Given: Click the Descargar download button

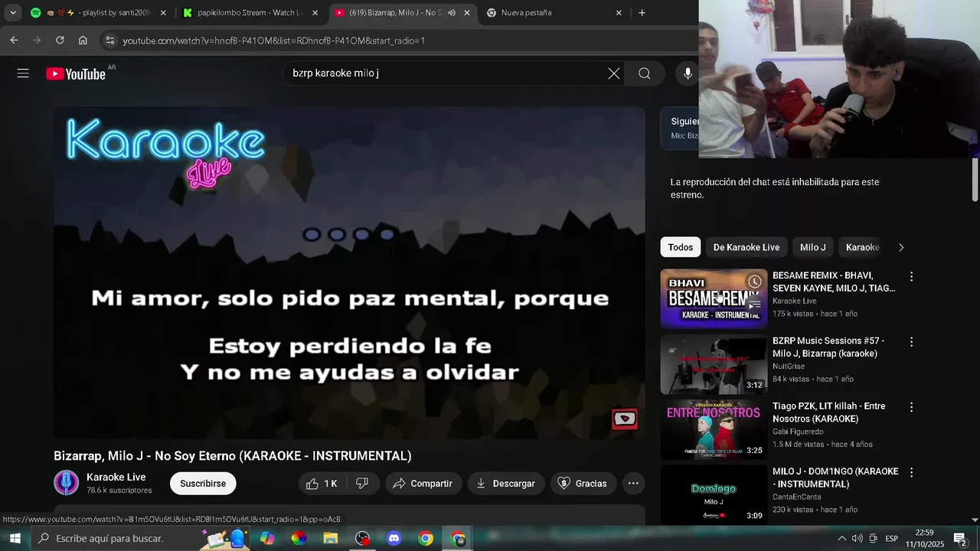Looking at the screenshot, I should click(x=506, y=484).
